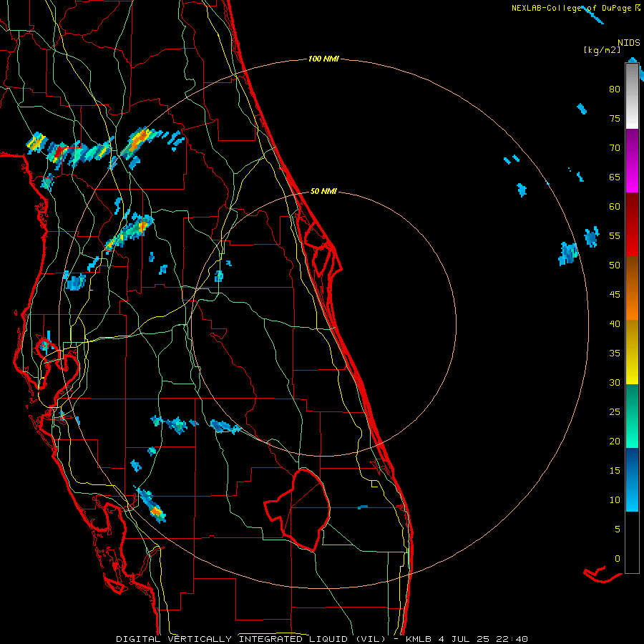This screenshot has height=644, width=644.
Task: Click the 40 value on the scale
Action: click(615, 323)
